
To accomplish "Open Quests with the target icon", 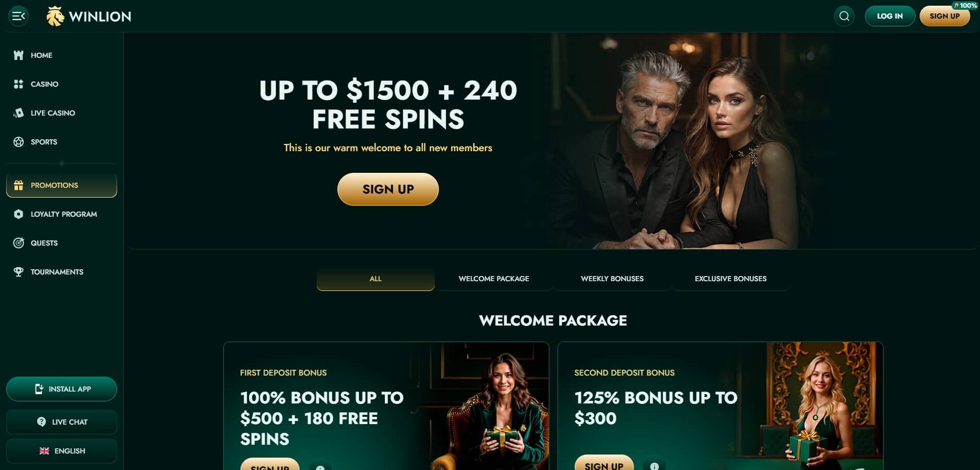I will coord(19,243).
